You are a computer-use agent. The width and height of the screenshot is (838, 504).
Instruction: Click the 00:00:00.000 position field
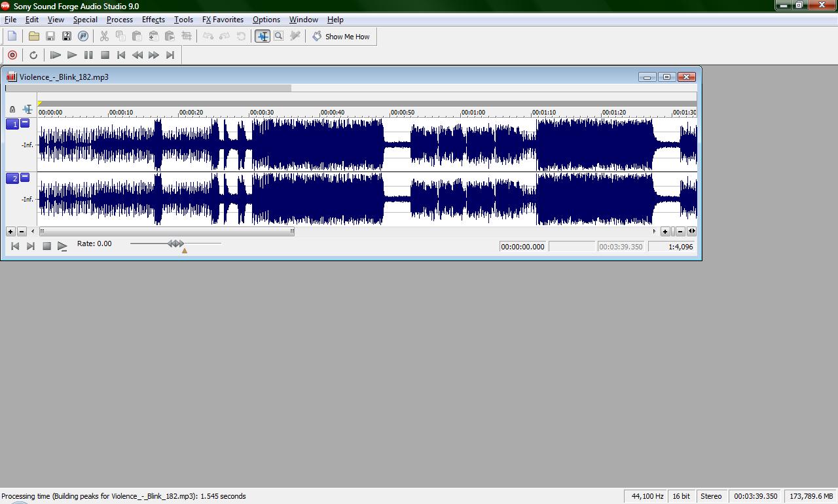coord(523,247)
